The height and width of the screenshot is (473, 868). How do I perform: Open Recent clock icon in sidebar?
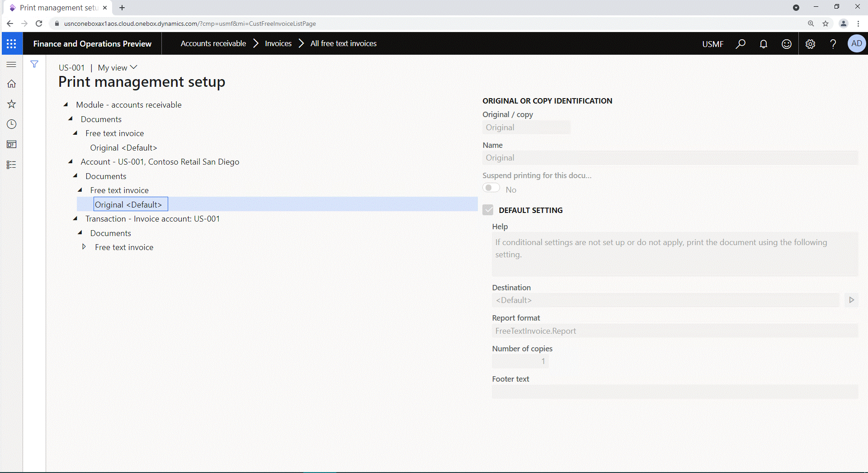[11, 124]
